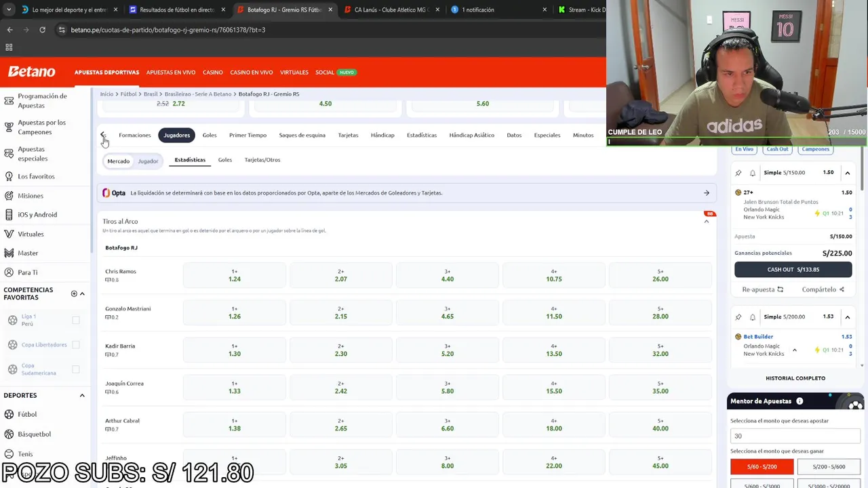Collapse the Deportes section
This screenshot has height=488, width=868.
point(82,395)
